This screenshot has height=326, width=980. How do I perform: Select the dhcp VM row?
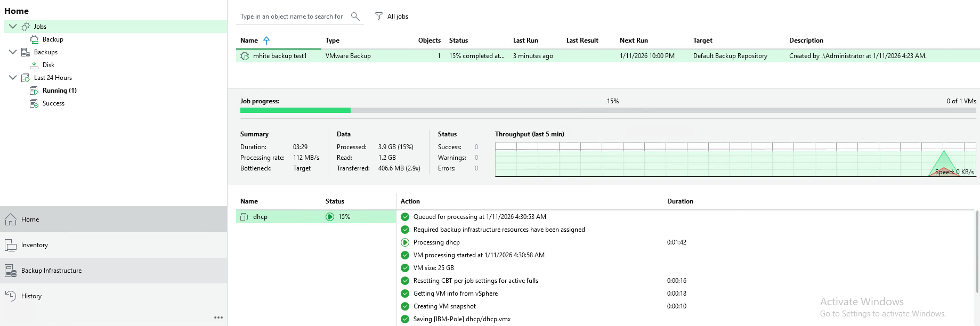(316, 217)
